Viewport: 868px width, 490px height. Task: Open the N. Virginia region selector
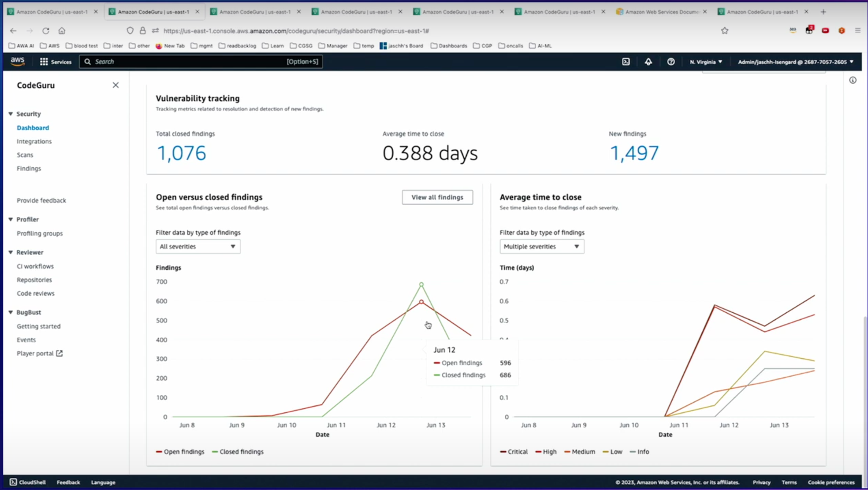click(706, 62)
